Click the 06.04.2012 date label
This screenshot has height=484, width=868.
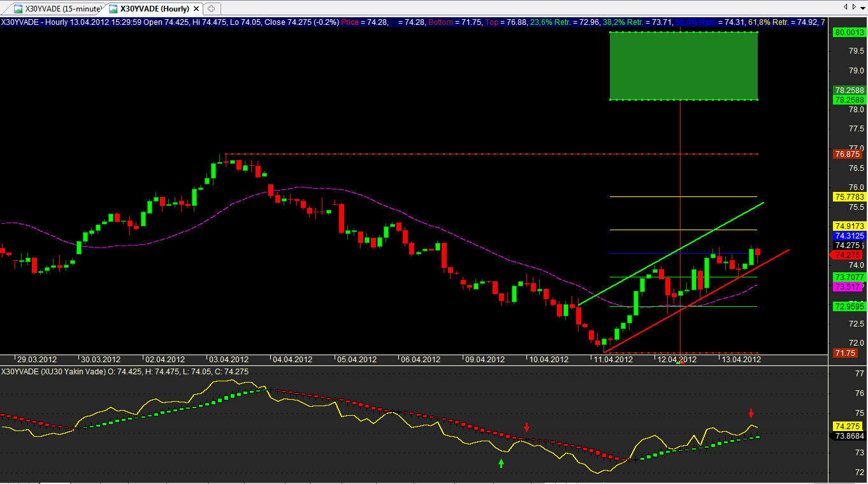click(x=421, y=360)
